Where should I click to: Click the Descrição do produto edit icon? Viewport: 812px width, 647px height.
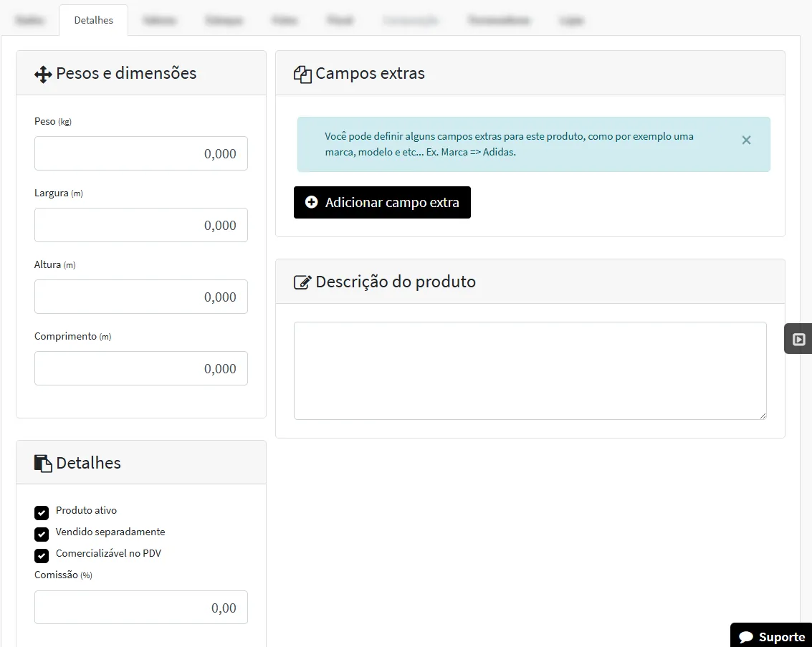[302, 282]
